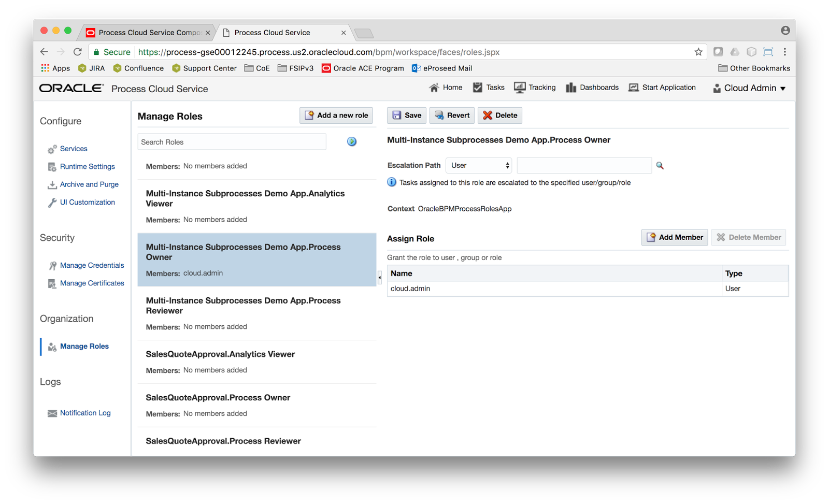This screenshot has width=829, height=504.
Task: Click the Manage Credentials key icon
Action: [x=52, y=266]
